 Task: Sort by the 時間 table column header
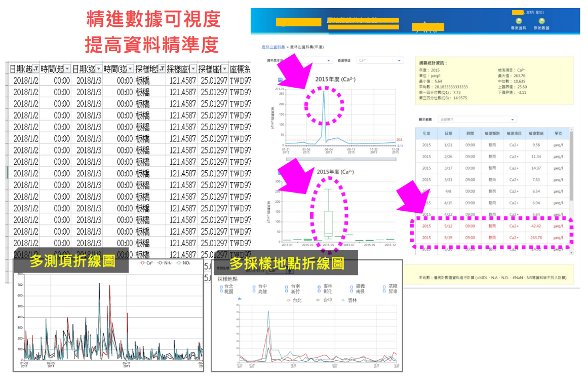tap(470, 133)
